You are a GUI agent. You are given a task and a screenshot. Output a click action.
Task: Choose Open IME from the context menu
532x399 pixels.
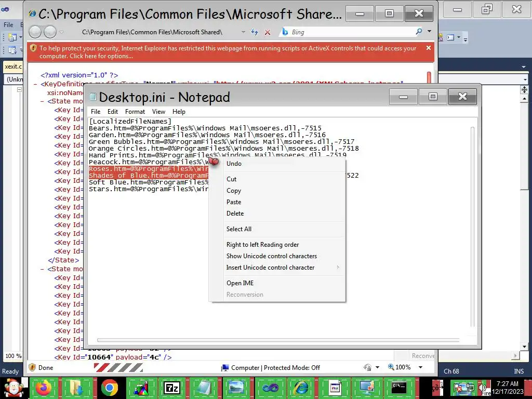click(x=277, y=283)
